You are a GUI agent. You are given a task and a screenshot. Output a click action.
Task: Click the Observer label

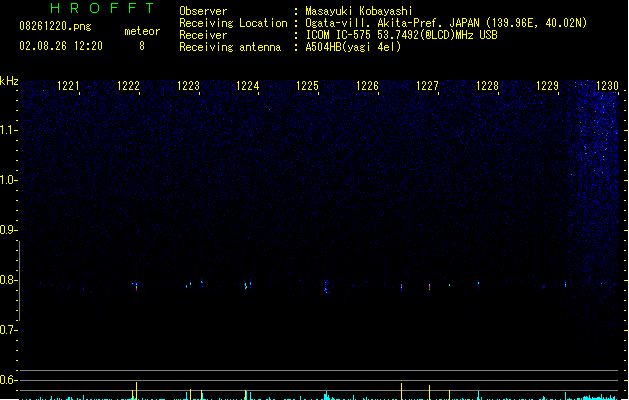pos(203,11)
